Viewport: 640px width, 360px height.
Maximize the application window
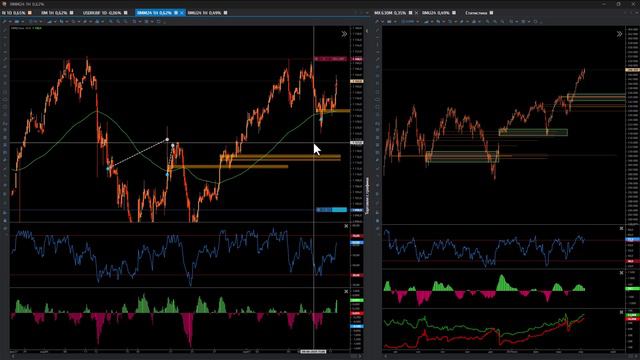click(x=618, y=4)
